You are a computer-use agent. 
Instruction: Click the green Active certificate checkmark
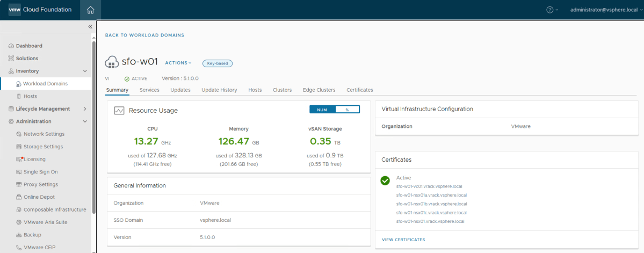click(x=385, y=180)
